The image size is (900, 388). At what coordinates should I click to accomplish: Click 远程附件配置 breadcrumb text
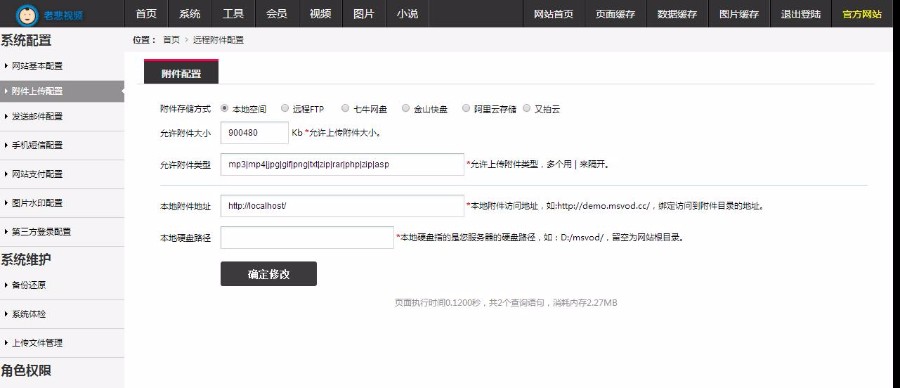(x=218, y=40)
